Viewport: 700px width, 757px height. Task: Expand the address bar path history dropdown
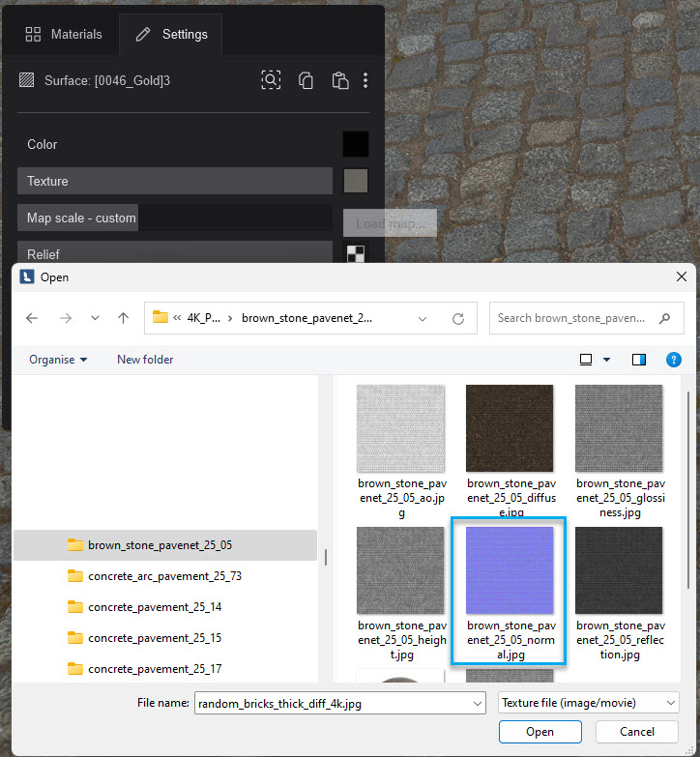[423, 318]
